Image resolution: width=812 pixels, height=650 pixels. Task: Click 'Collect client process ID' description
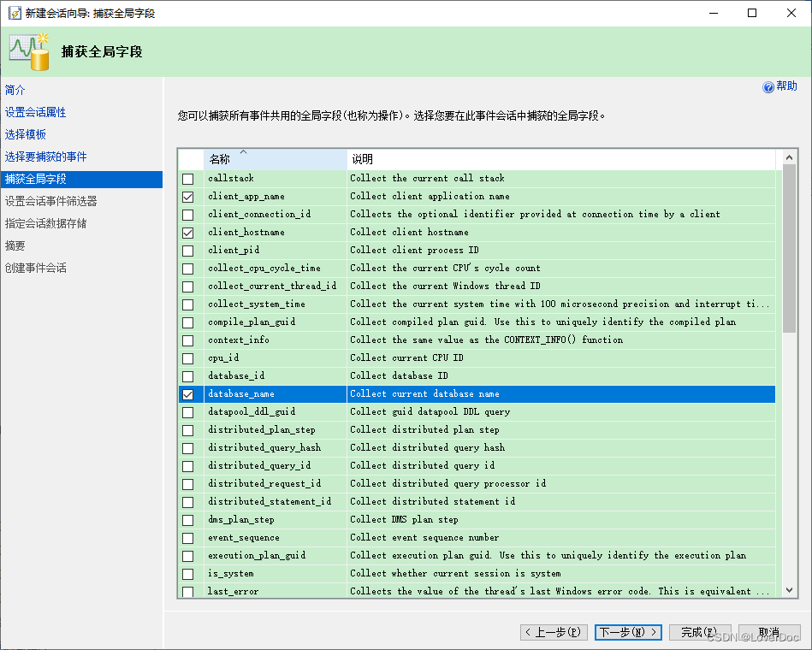pos(414,250)
